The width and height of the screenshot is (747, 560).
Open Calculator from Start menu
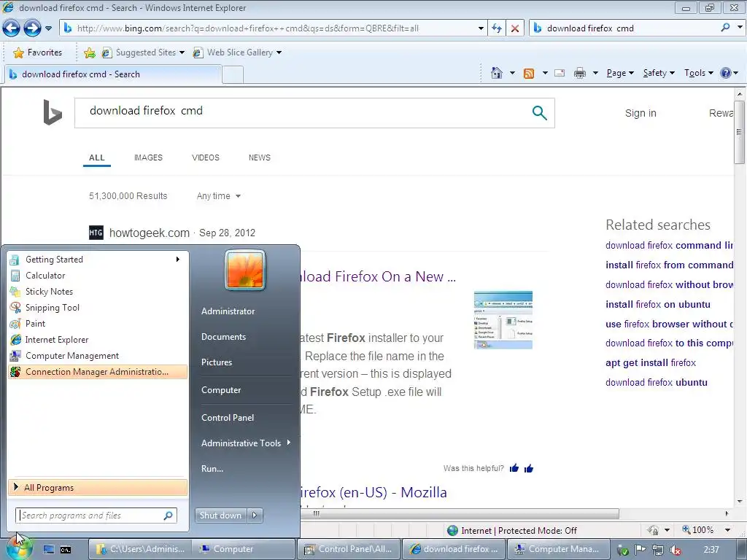pos(98,275)
